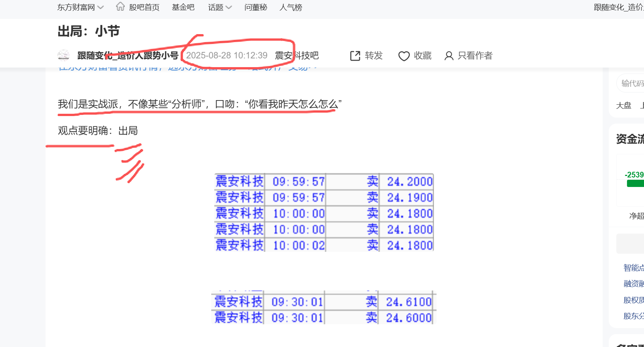Expand the 话题 dropdown
The height and width of the screenshot is (347, 644).
pyautogui.click(x=220, y=7)
